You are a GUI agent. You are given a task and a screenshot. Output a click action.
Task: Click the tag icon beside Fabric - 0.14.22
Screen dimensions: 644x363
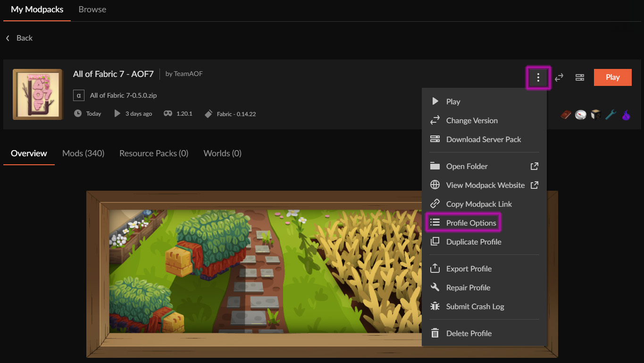(209, 114)
